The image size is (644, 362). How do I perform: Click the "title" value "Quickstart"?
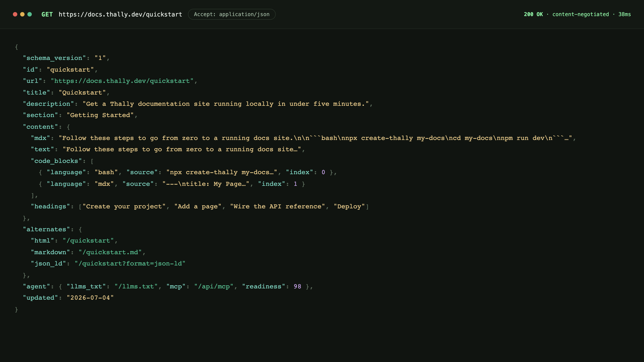[82, 93]
